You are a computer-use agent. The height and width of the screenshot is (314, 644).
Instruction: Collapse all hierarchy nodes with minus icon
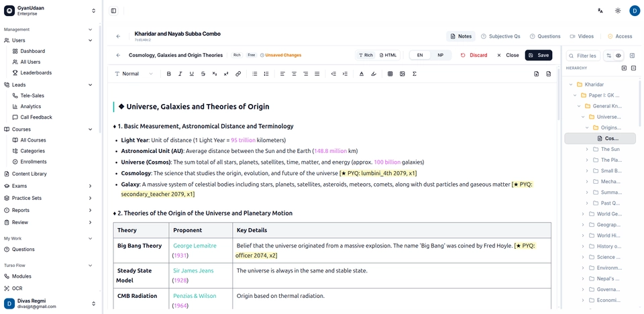coord(633,68)
